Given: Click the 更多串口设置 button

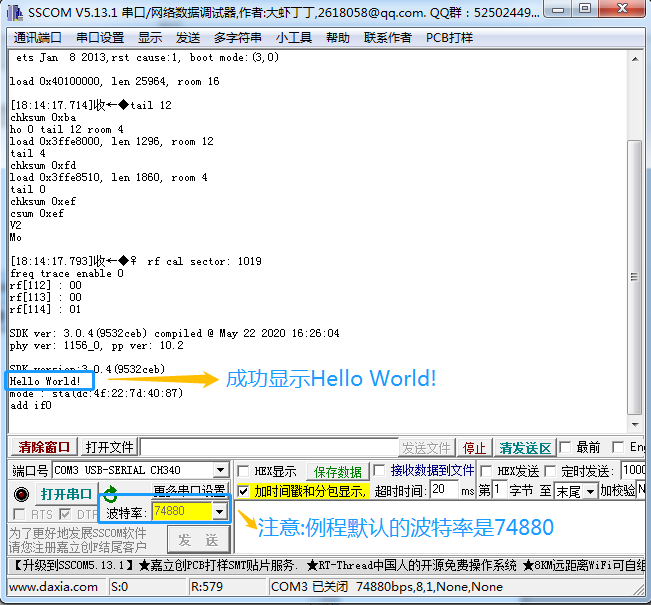Looking at the screenshot, I should pyautogui.click(x=189, y=489).
